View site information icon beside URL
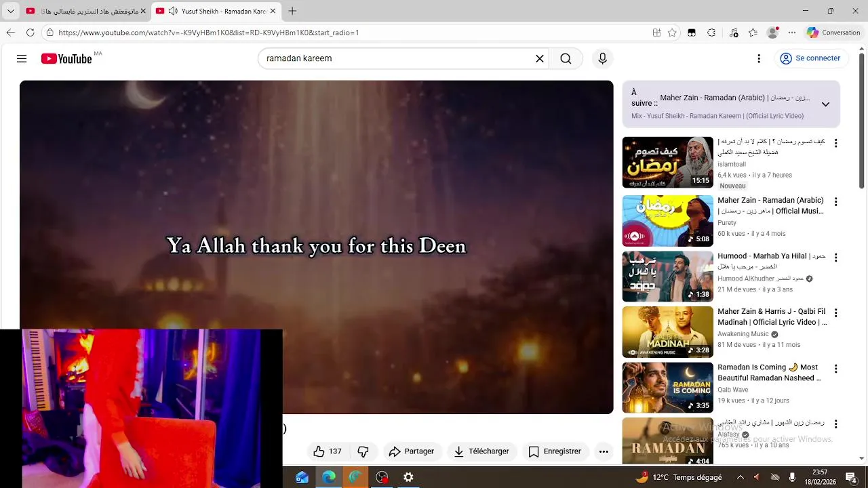The width and height of the screenshot is (868, 488). pyautogui.click(x=50, y=33)
